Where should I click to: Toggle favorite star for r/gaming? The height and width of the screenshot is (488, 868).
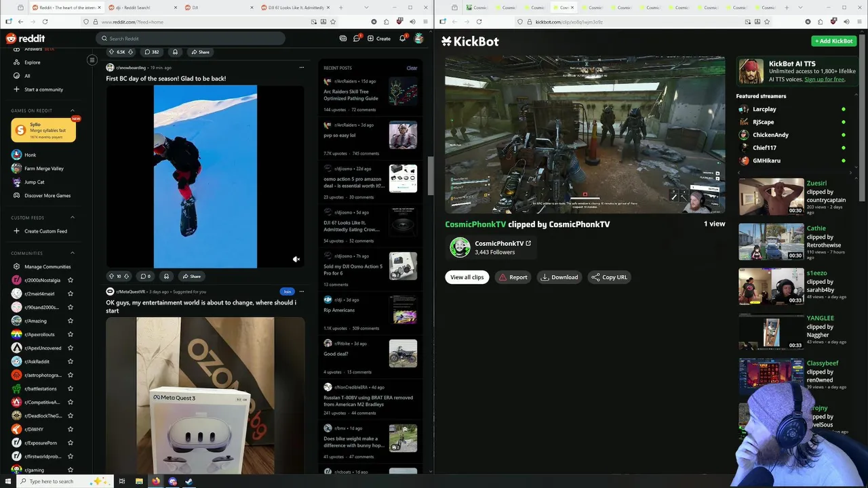point(71,470)
